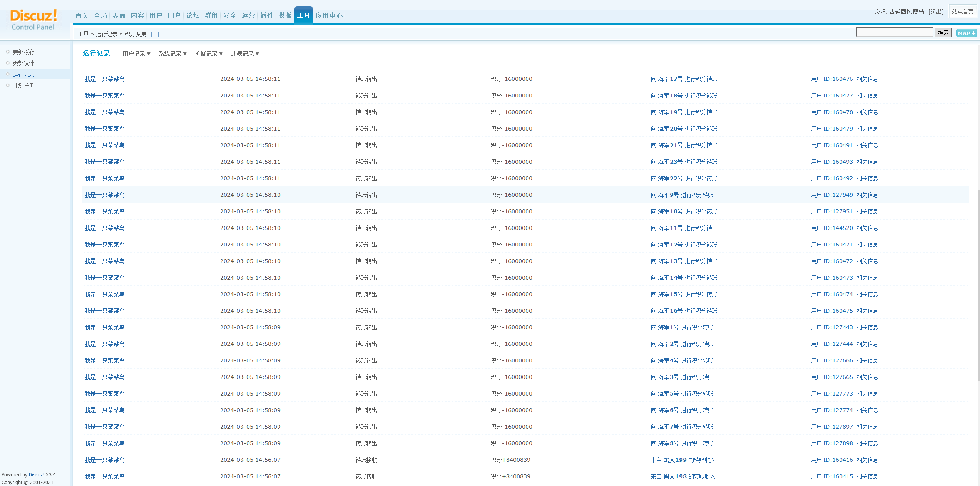
Task: Open 计划任务 in the sidebar
Action: (23, 85)
